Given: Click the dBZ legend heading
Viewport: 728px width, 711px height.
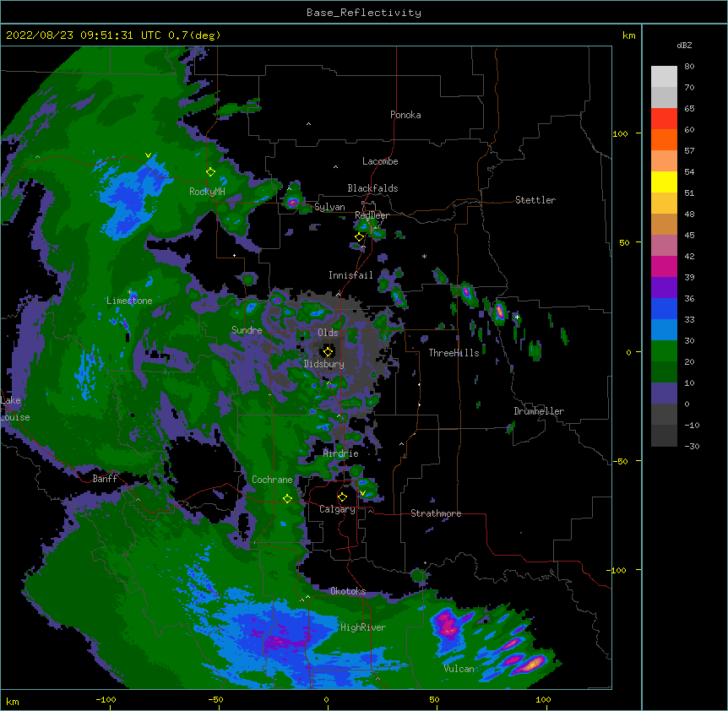Looking at the screenshot, I should (x=684, y=46).
